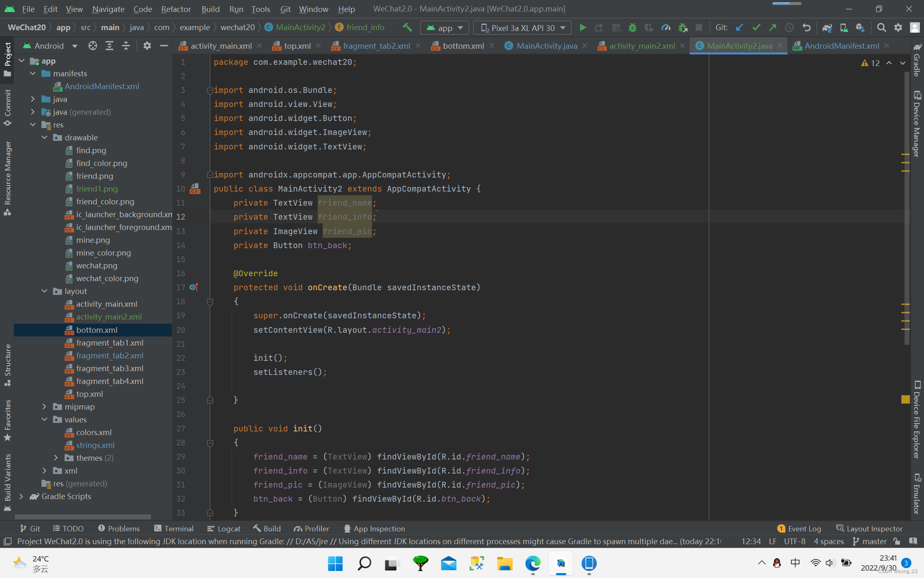Expand the Gradle Scripts node
924x578 pixels.
pos(21,496)
